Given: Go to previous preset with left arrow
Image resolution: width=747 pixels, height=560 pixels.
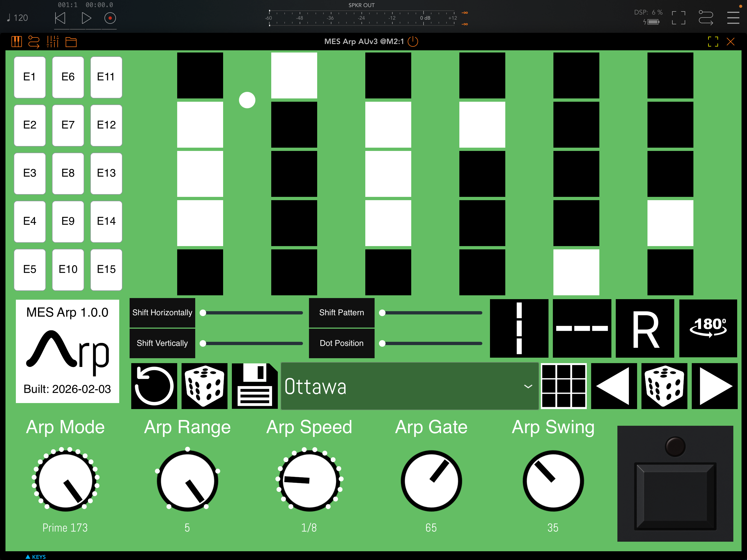Looking at the screenshot, I should (614, 386).
